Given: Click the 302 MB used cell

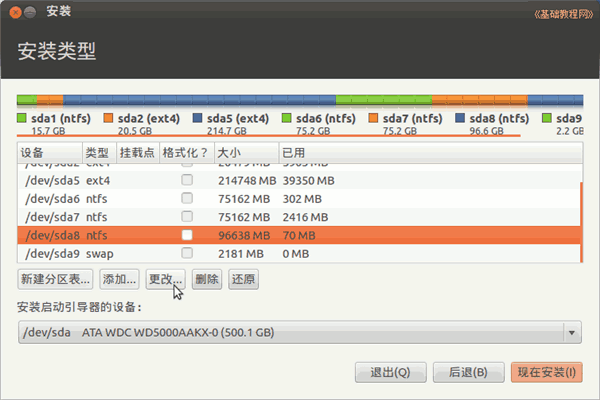Looking at the screenshot, I should pyautogui.click(x=302, y=199).
